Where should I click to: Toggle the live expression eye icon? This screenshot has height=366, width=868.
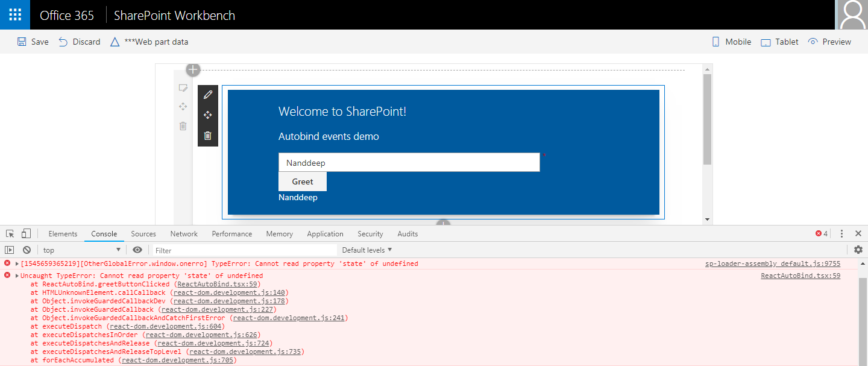pos(137,250)
